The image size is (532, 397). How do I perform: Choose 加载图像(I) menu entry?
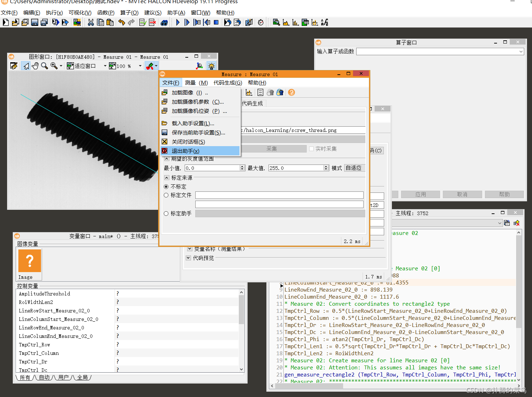click(x=200, y=92)
